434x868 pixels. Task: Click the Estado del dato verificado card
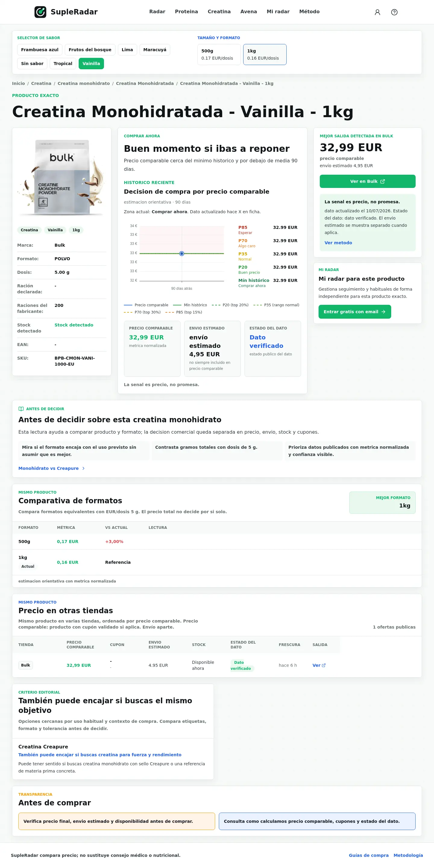click(x=273, y=349)
